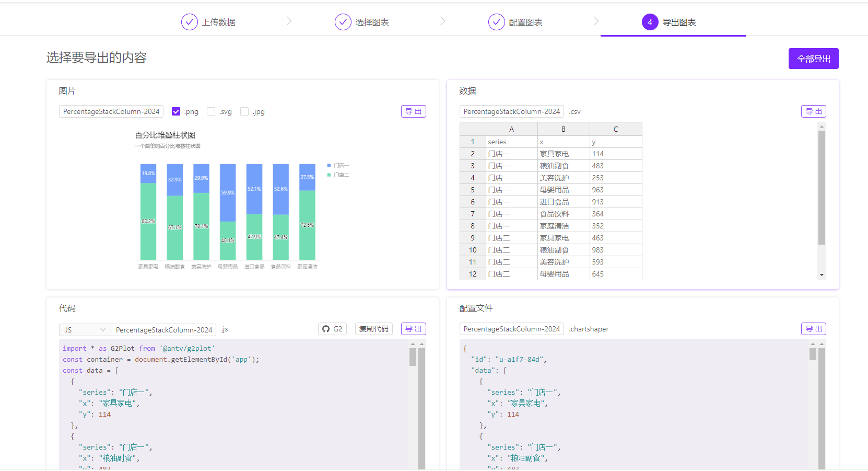Export the config file with 导出 button
The image size is (868, 471).
[x=813, y=329]
